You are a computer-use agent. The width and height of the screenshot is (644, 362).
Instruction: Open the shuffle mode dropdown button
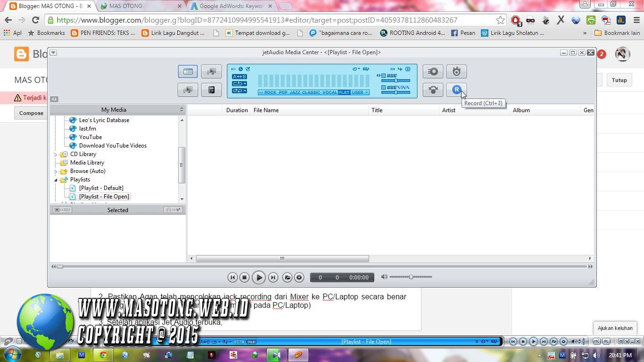(239, 90)
